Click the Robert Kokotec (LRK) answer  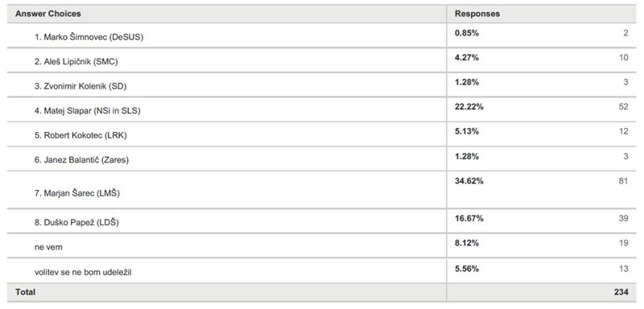pos(80,135)
